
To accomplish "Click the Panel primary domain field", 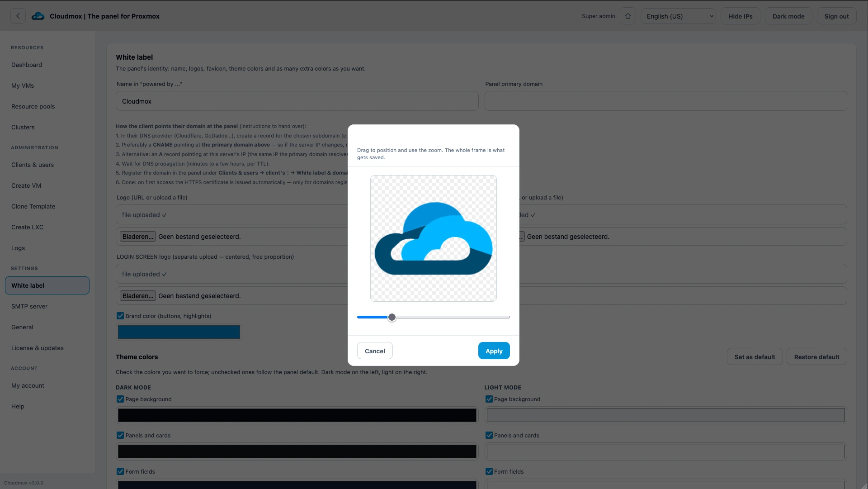I will (x=665, y=101).
